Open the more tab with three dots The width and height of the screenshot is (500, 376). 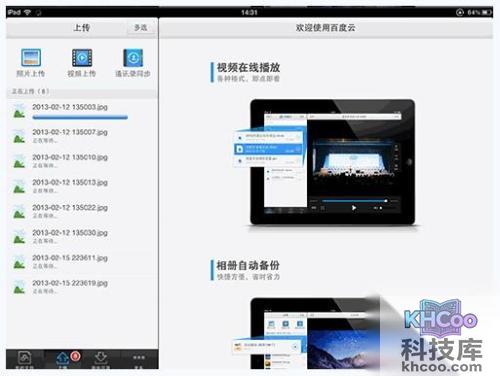(139, 360)
